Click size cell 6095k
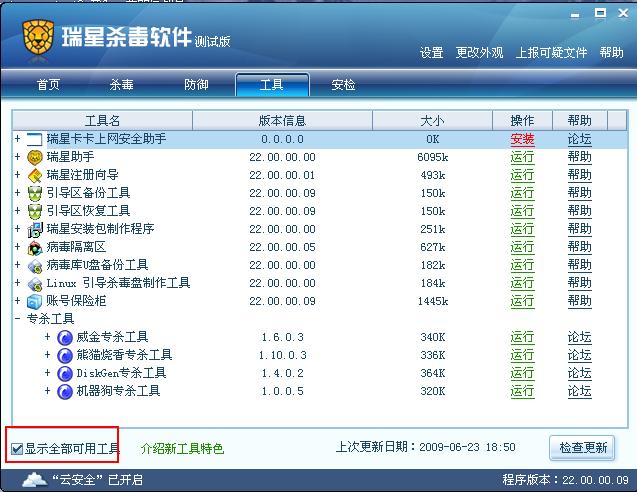This screenshot has height=492, width=637. tap(433, 157)
